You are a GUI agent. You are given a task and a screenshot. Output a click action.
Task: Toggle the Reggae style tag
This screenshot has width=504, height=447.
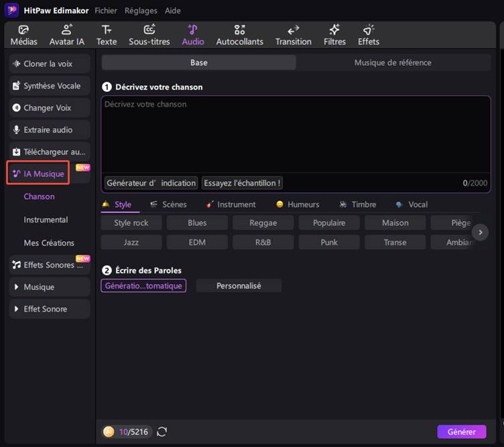pyautogui.click(x=263, y=222)
